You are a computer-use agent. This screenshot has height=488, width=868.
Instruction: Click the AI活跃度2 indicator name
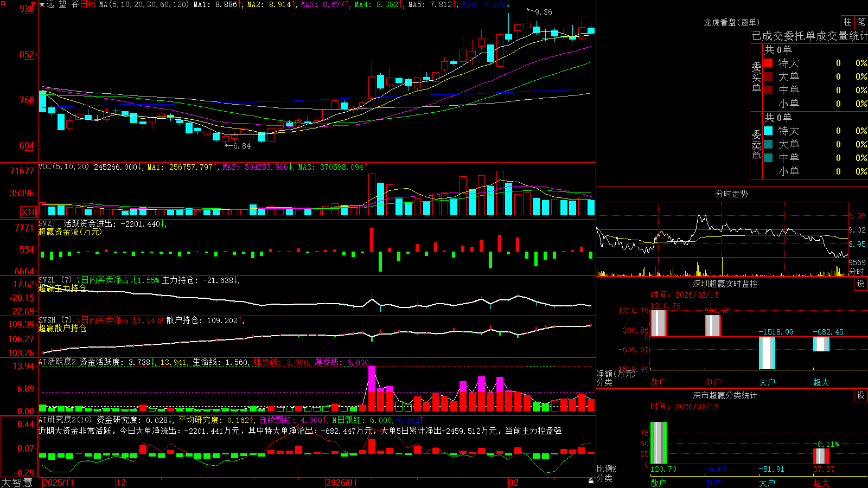(x=58, y=362)
